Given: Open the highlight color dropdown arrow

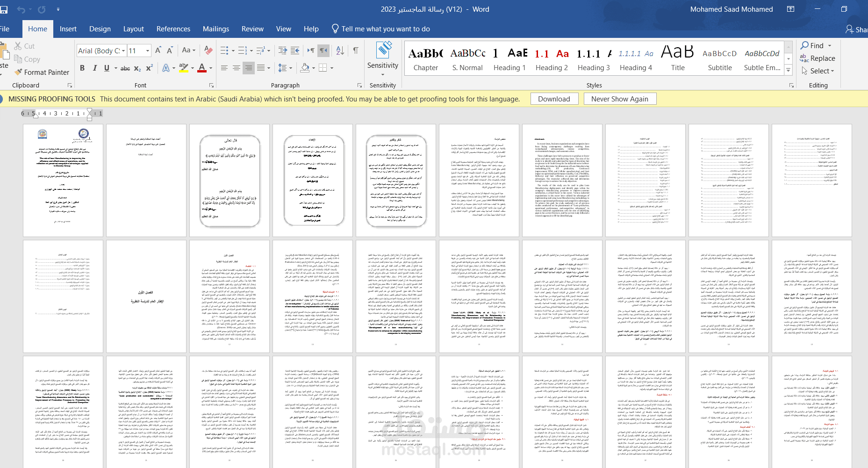Looking at the screenshot, I should (x=193, y=68).
